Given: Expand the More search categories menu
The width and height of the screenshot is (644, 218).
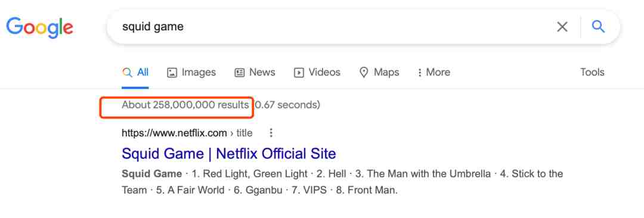Looking at the screenshot, I should point(434,72).
